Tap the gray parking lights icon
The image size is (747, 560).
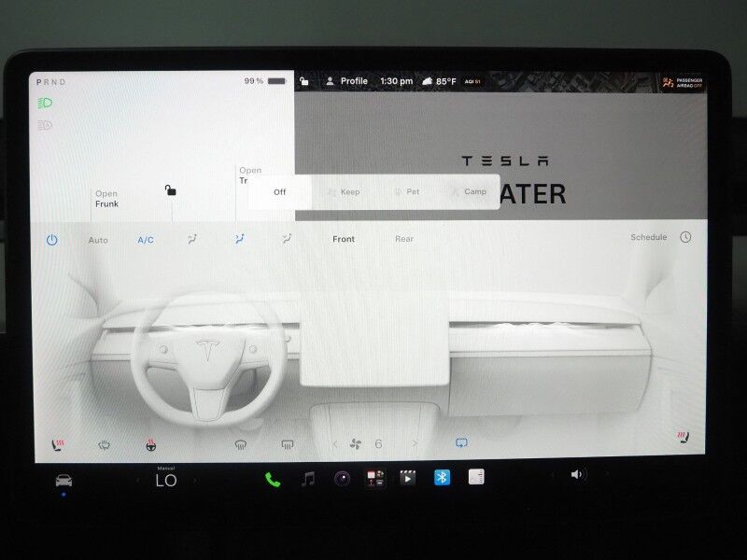tap(45, 125)
